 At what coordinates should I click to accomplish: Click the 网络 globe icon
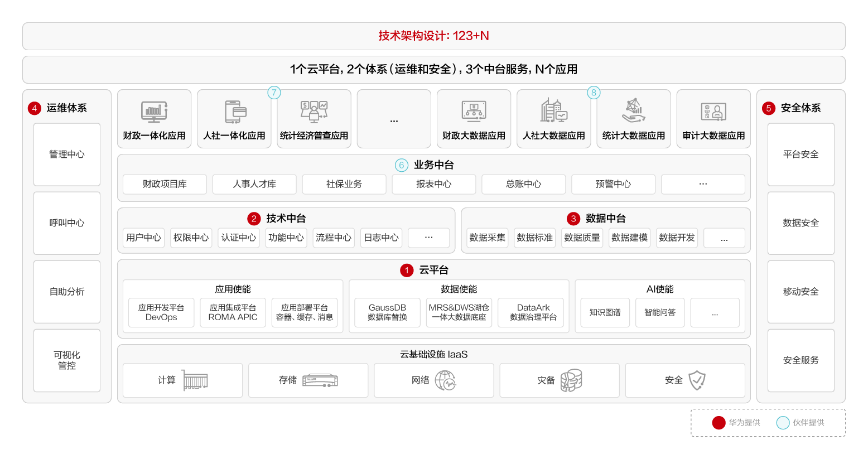pos(445,380)
